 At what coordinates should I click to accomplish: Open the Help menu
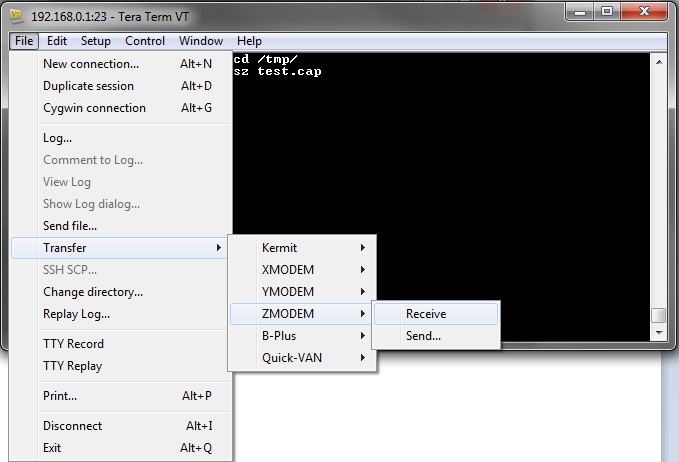(249, 41)
